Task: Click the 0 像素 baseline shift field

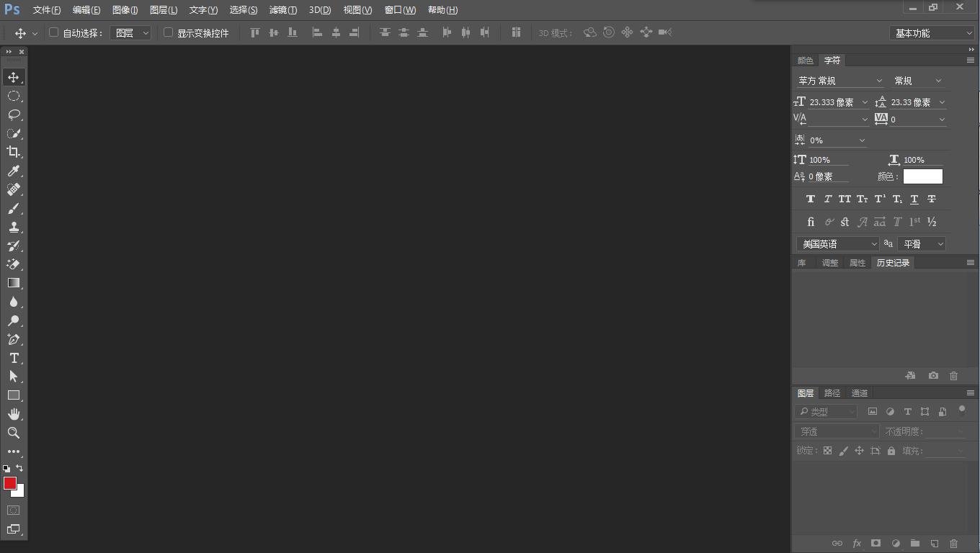Action: click(x=827, y=176)
